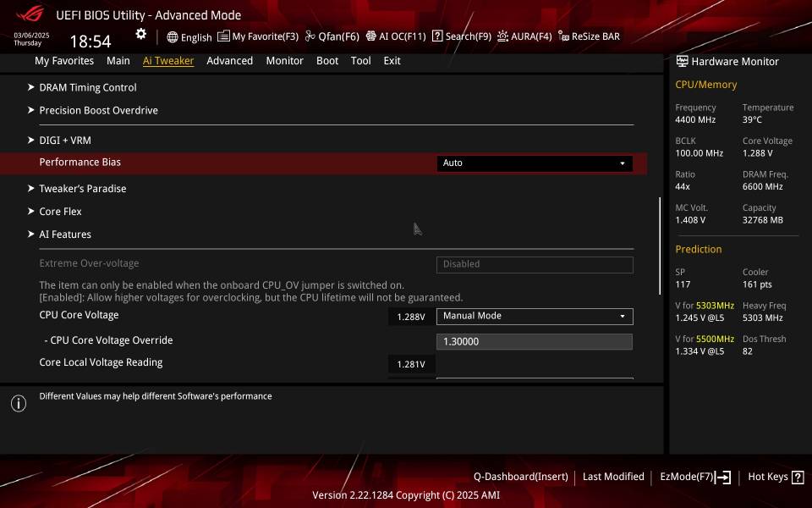Click the Search question mark icon
Image resolution: width=812 pixels, height=508 pixels.
437,36
